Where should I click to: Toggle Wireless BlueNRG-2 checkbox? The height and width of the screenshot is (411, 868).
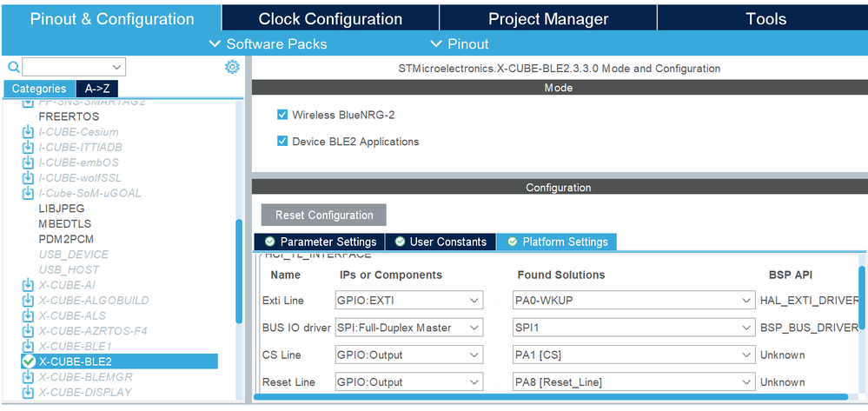click(x=282, y=115)
